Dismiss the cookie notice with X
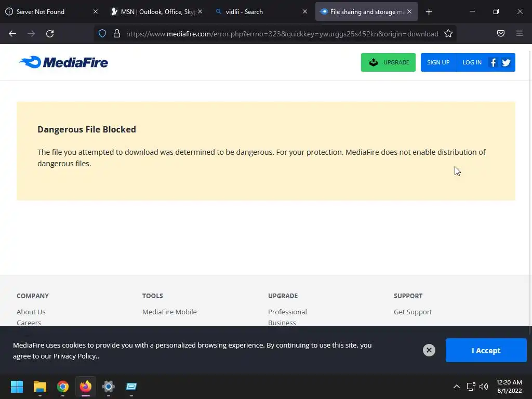The height and width of the screenshot is (399, 532). click(x=429, y=350)
